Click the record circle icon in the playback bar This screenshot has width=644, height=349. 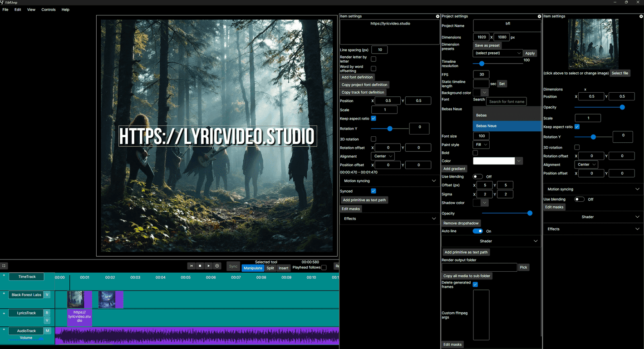pos(217,266)
